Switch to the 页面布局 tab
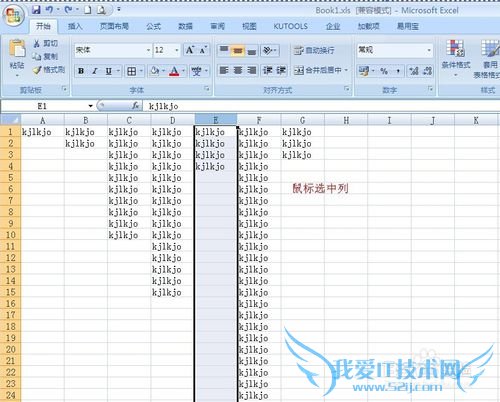 114,26
